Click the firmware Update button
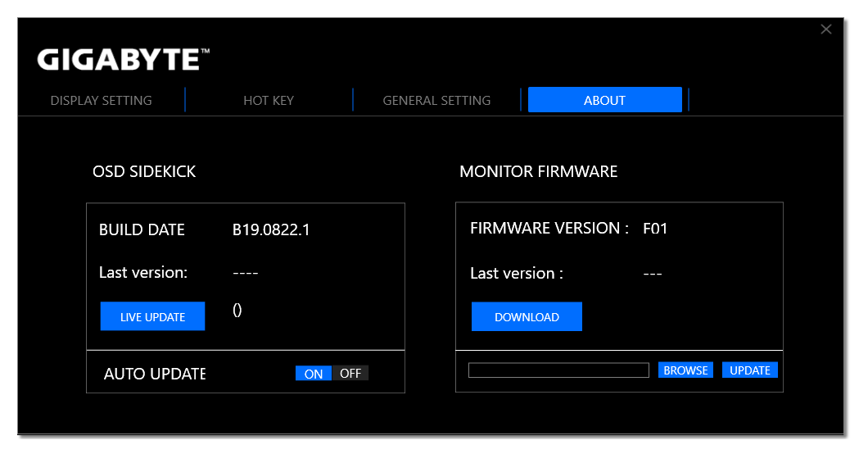Image resolution: width=868 pixels, height=454 pixels. (749, 370)
